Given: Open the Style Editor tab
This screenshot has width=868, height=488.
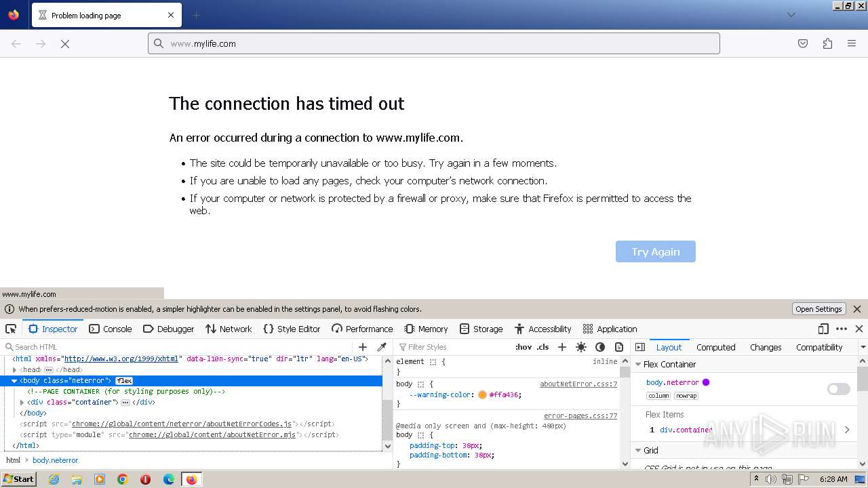Looking at the screenshot, I should pos(292,329).
